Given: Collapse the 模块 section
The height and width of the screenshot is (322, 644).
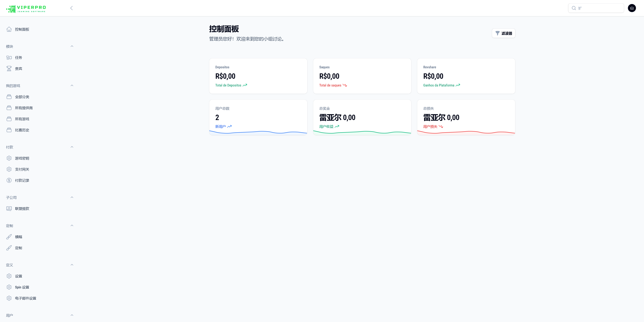Looking at the screenshot, I should coord(72,46).
